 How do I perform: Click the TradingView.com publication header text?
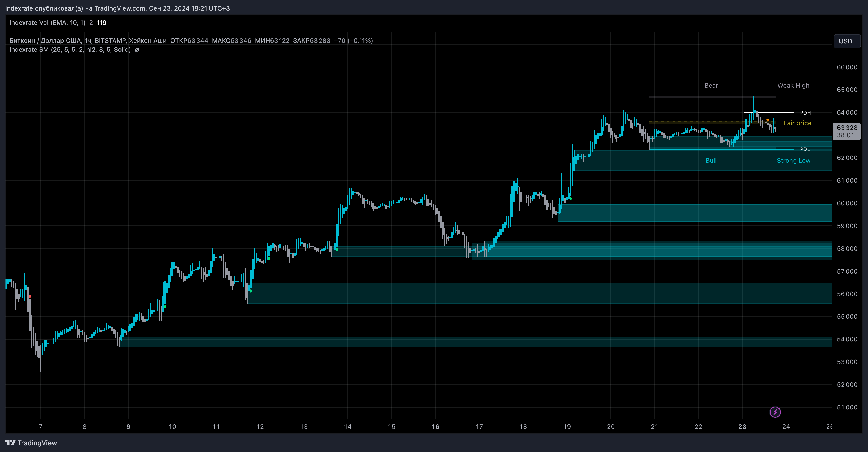(x=117, y=8)
